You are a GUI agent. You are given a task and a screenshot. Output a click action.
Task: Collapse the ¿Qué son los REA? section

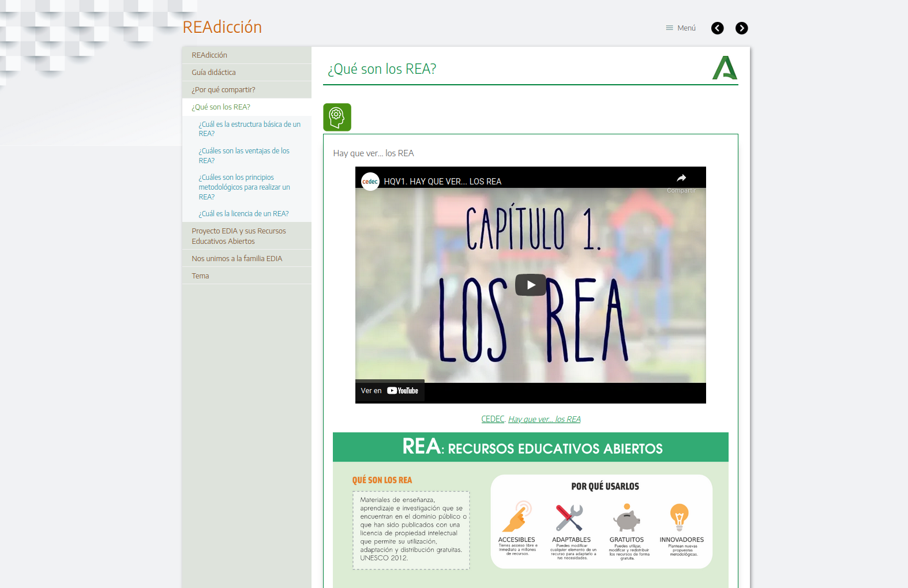[x=221, y=107]
